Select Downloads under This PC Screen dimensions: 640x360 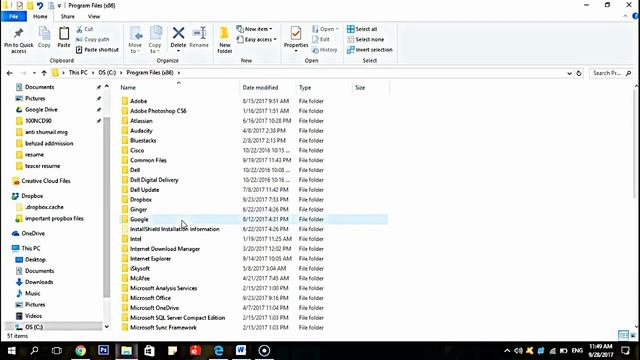(x=39, y=282)
